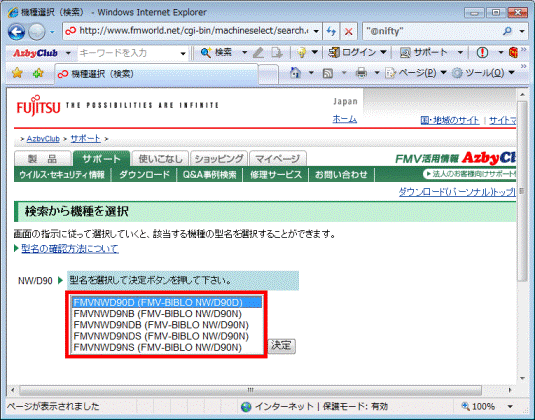Screen dimensions: 535x420
Task: Click the RSS feeds icon
Action: pyautogui.click(x=328, y=73)
